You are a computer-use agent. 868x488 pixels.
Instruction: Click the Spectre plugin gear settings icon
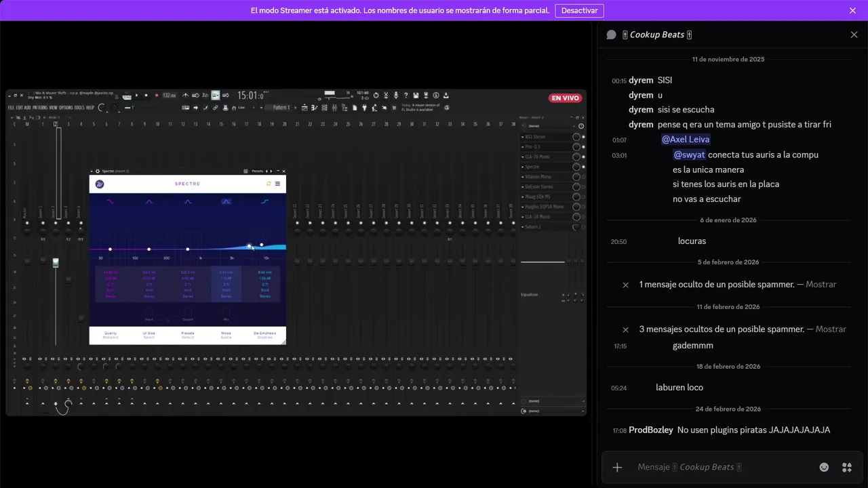pos(98,171)
